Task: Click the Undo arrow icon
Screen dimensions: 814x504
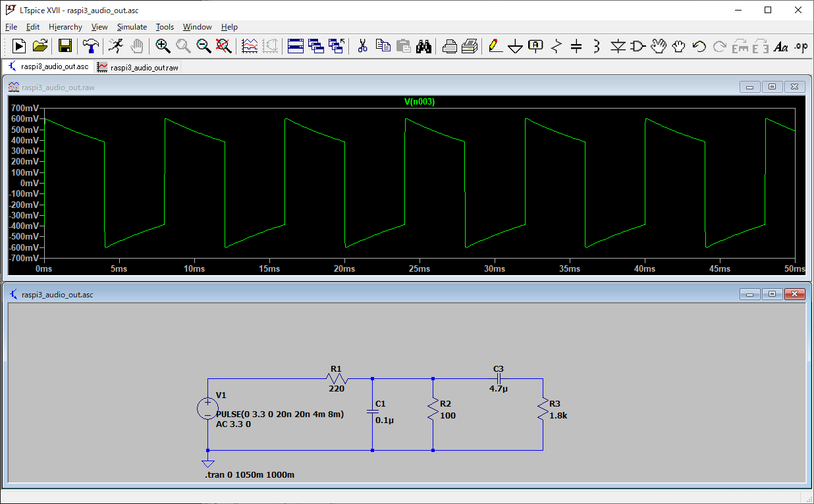Action: 699,46
